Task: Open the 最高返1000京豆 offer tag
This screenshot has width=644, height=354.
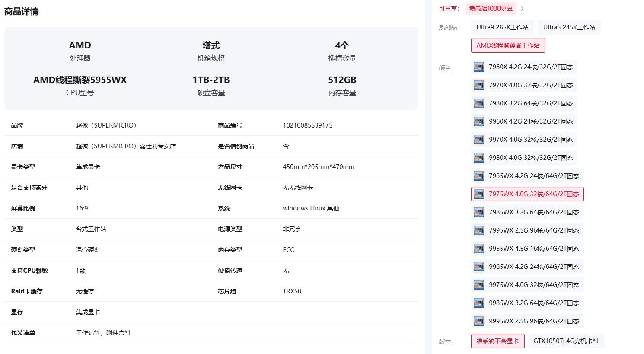Action: [x=491, y=9]
